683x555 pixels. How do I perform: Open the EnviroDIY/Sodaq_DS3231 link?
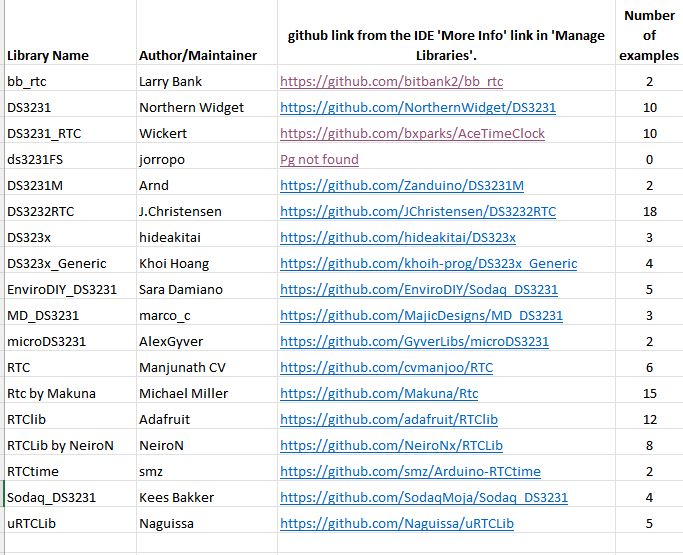pyautogui.click(x=419, y=290)
